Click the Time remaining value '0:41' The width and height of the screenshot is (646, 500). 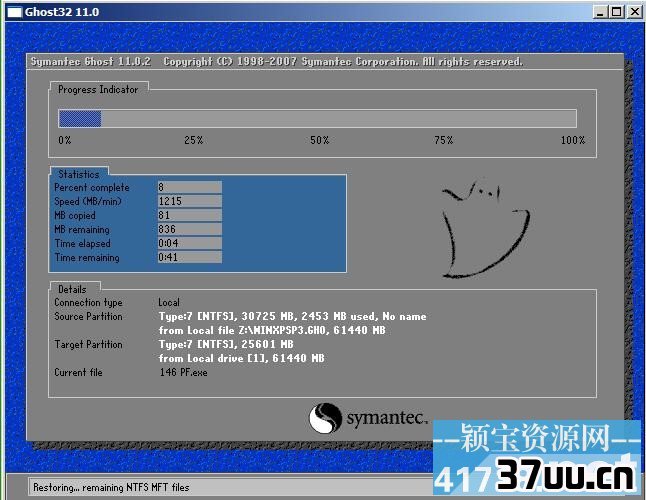(190, 257)
